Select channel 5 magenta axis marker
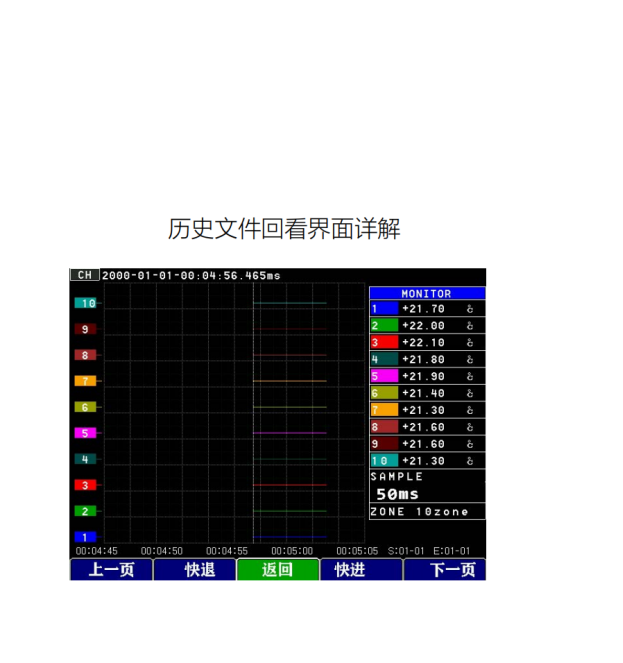Image resolution: width=623 pixels, height=663 pixels. coord(85,433)
